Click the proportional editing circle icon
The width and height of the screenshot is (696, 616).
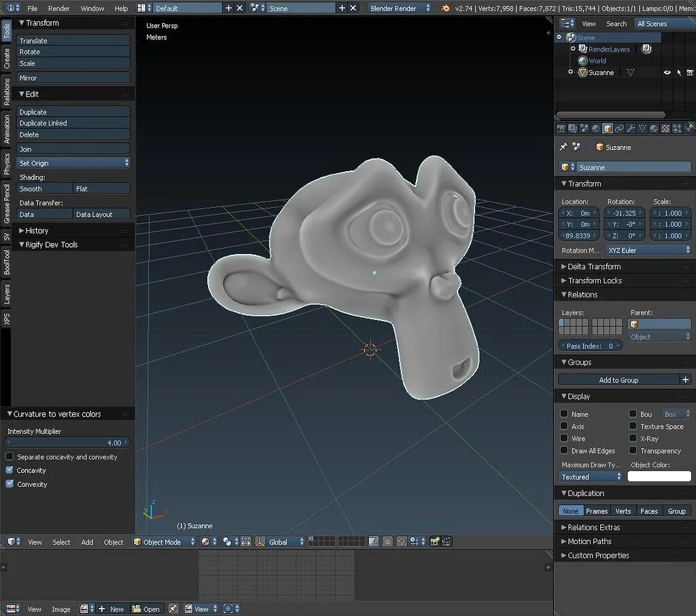pyautogui.click(x=387, y=541)
